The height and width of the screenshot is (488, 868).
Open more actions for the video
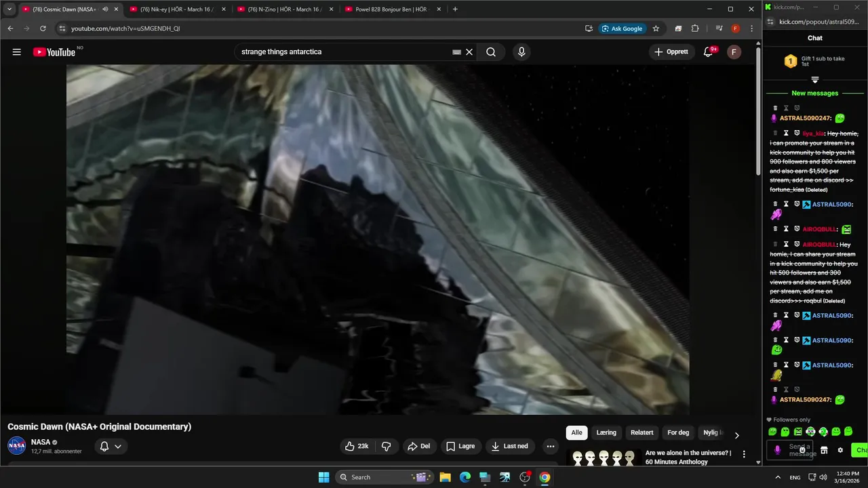[550, 446]
